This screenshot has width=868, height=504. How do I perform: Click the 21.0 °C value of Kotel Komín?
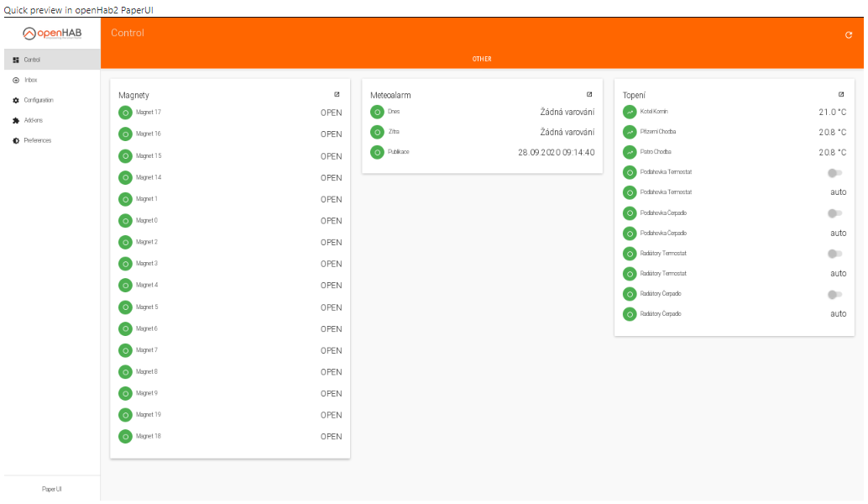833,112
